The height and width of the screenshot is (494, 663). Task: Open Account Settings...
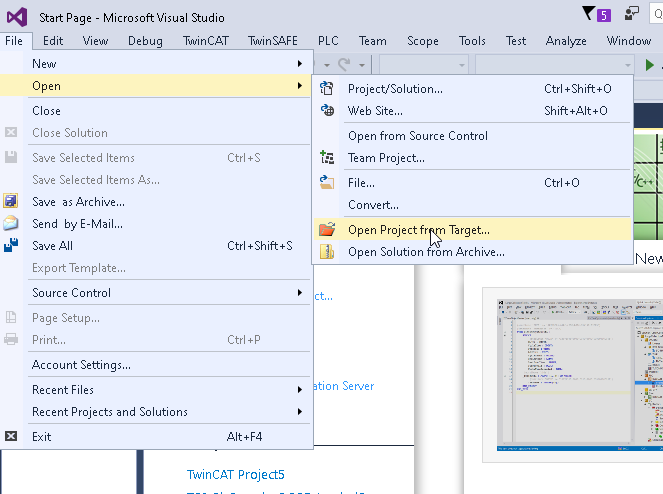155,364
